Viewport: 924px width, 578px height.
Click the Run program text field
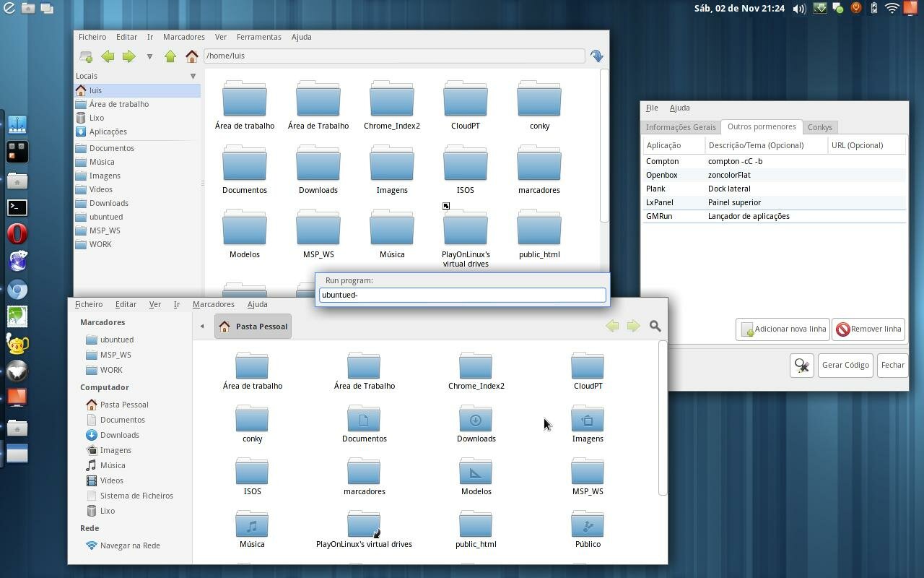click(462, 295)
